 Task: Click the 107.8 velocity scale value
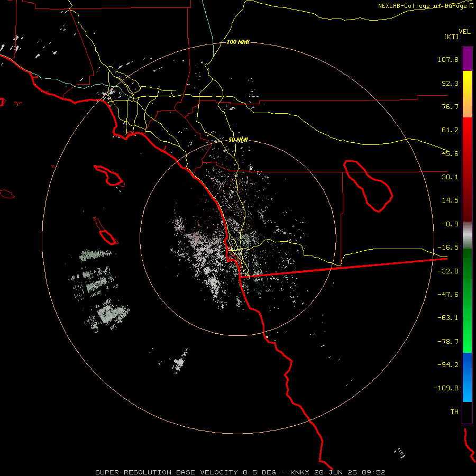coord(448,59)
